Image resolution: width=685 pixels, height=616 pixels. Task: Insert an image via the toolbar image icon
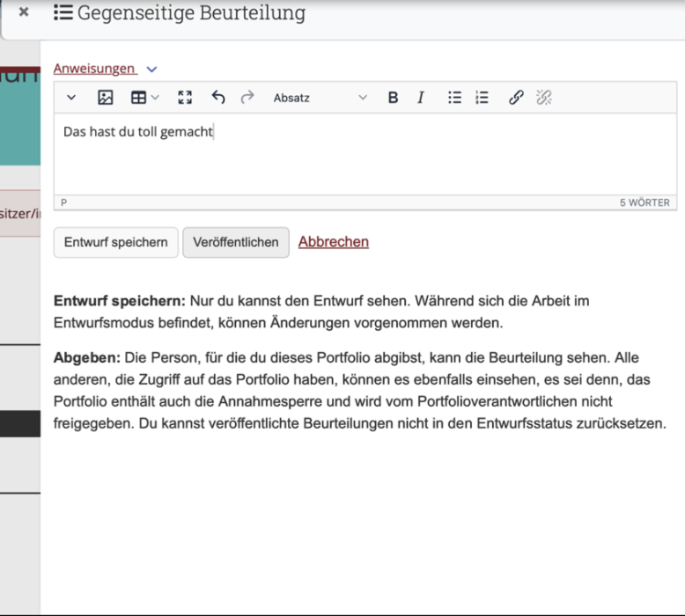pos(106,98)
